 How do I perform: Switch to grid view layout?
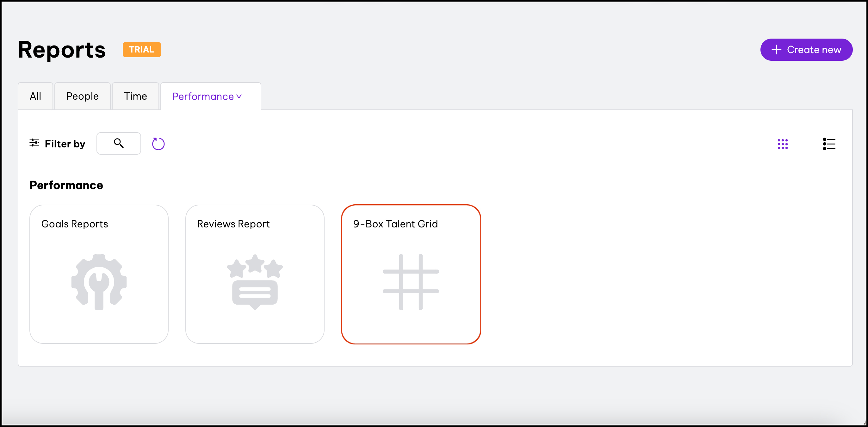(x=782, y=144)
